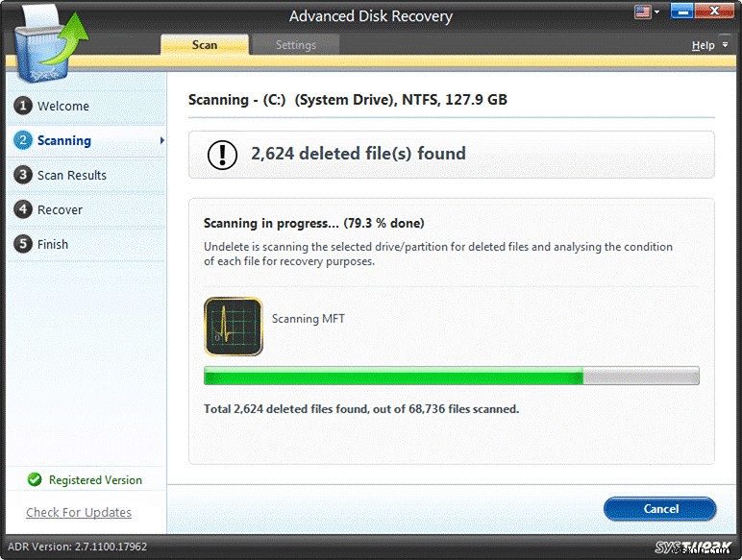Click the step 5 number badge beside Finish

coord(23,244)
